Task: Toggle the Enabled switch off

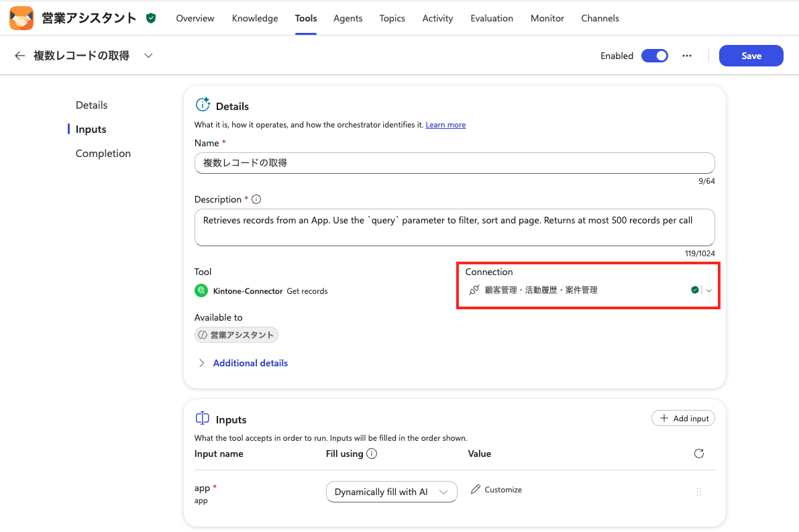Action: (x=655, y=56)
